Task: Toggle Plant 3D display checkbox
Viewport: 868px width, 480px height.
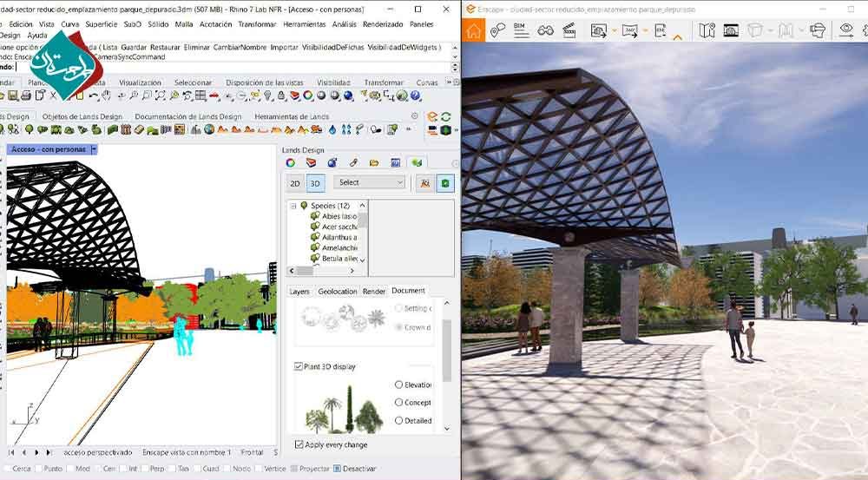Action: [x=299, y=366]
